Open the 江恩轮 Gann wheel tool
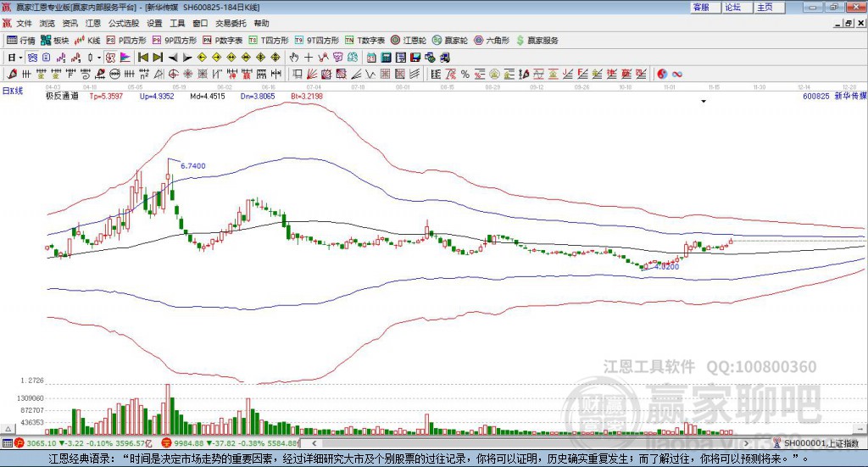The height and width of the screenshot is (467, 868). (409, 41)
